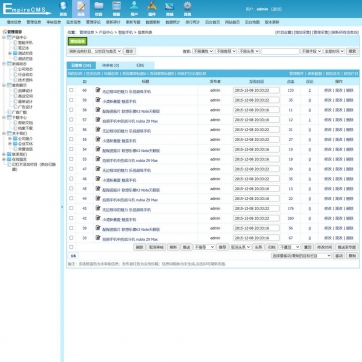Select the 智能手机 tree item
This screenshot has width=362, height=362.
(25, 43)
